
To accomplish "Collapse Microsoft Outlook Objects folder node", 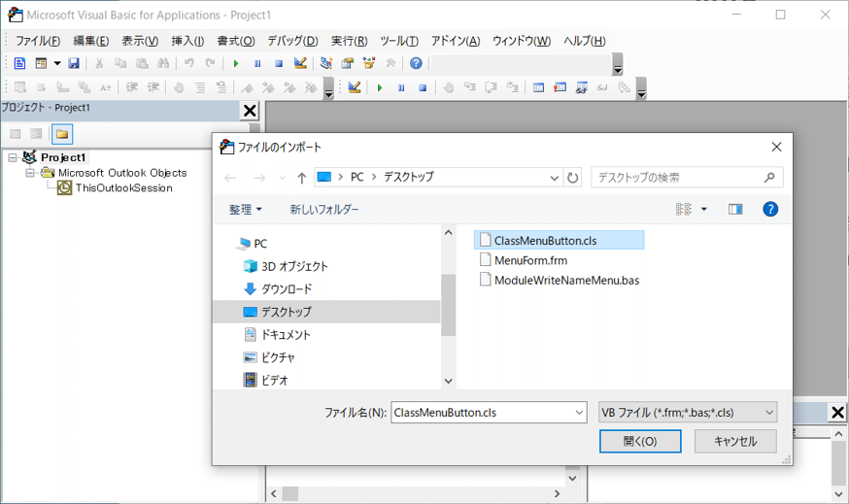I will (x=30, y=173).
